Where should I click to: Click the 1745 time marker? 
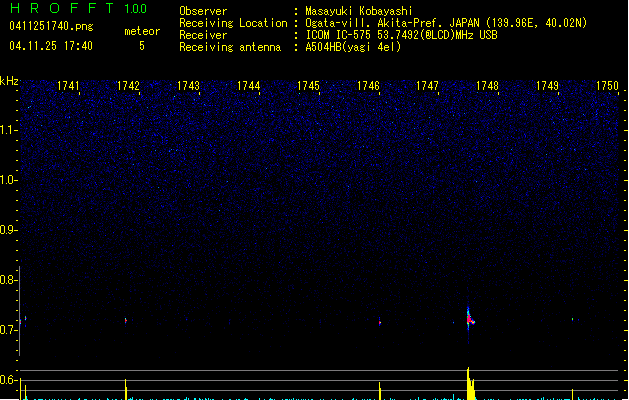(x=308, y=86)
